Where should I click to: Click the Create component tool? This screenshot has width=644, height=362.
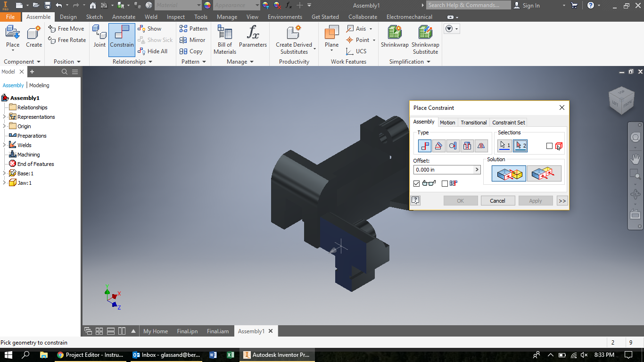tap(34, 37)
